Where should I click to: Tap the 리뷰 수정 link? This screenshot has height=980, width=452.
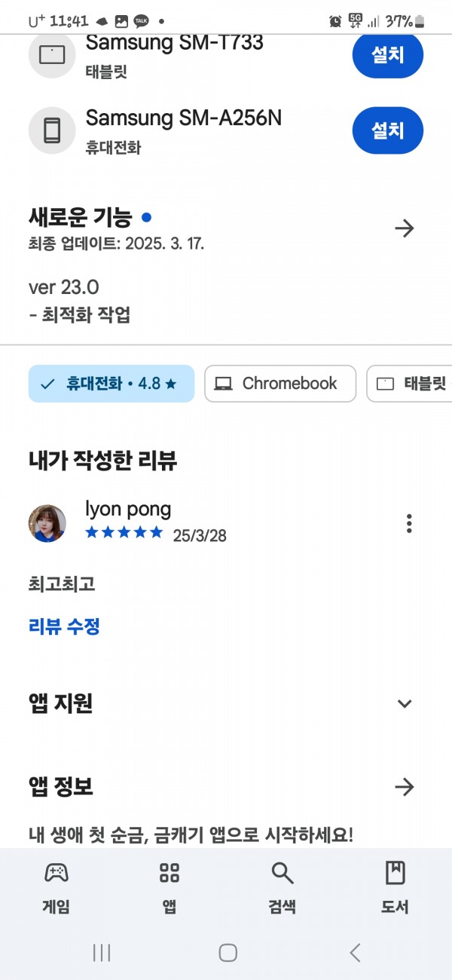coord(64,626)
